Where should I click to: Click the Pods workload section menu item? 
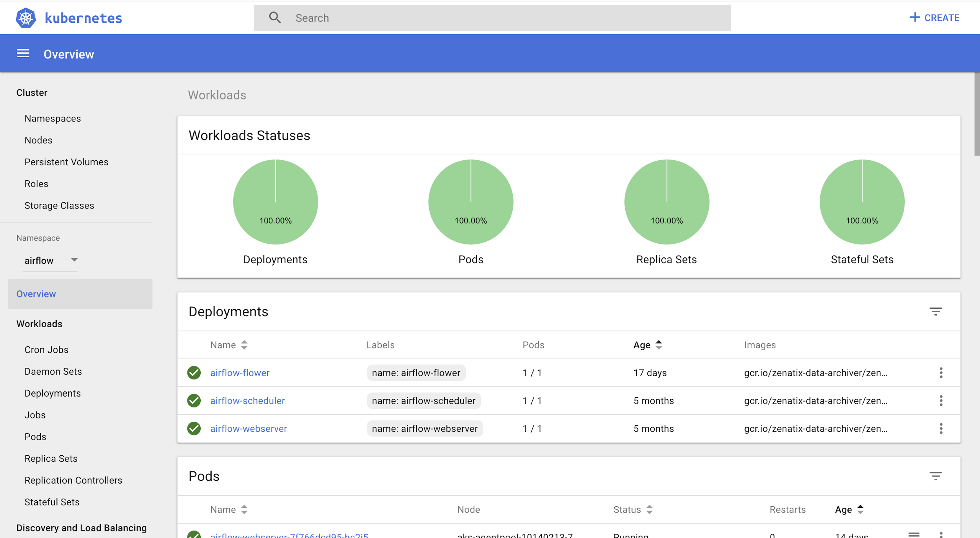coord(35,437)
